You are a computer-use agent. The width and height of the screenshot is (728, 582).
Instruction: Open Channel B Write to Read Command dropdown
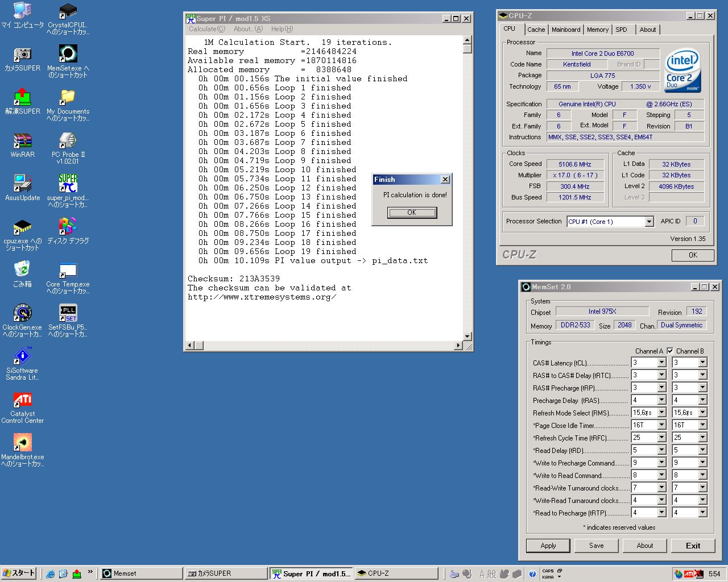[x=702, y=475]
